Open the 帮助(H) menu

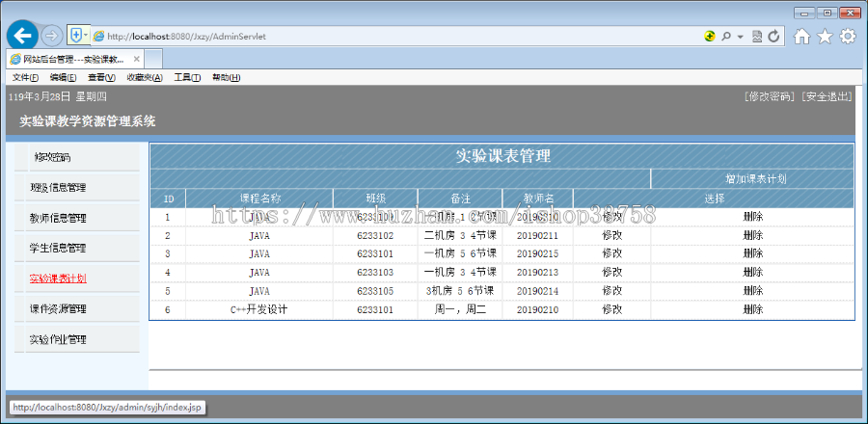pyautogui.click(x=226, y=77)
